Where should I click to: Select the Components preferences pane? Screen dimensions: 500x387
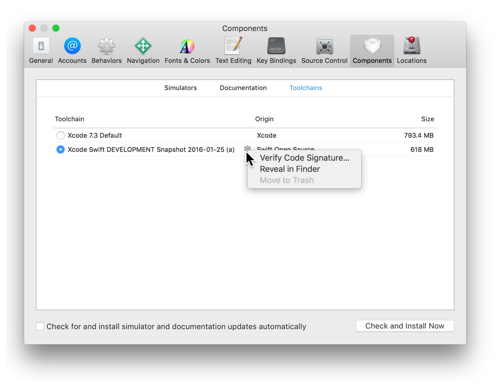pyautogui.click(x=372, y=51)
